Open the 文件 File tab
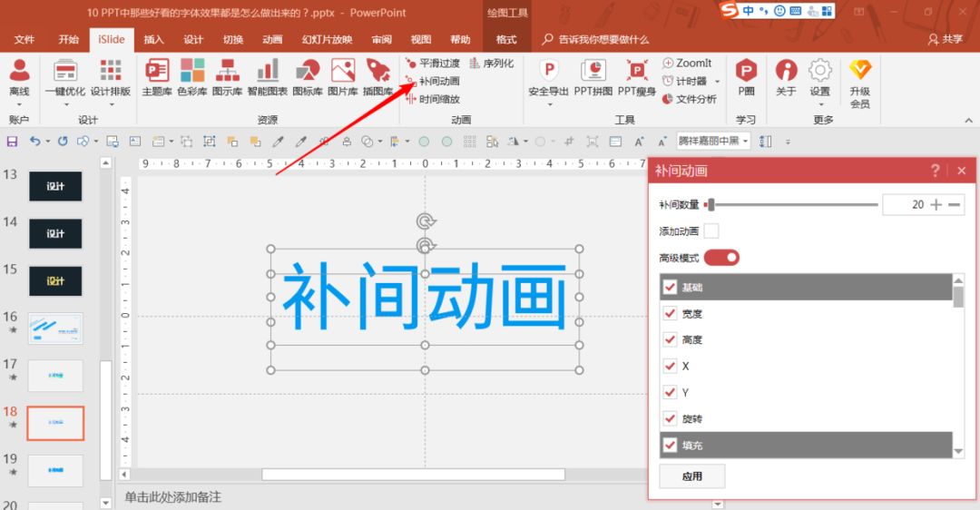 (x=24, y=39)
